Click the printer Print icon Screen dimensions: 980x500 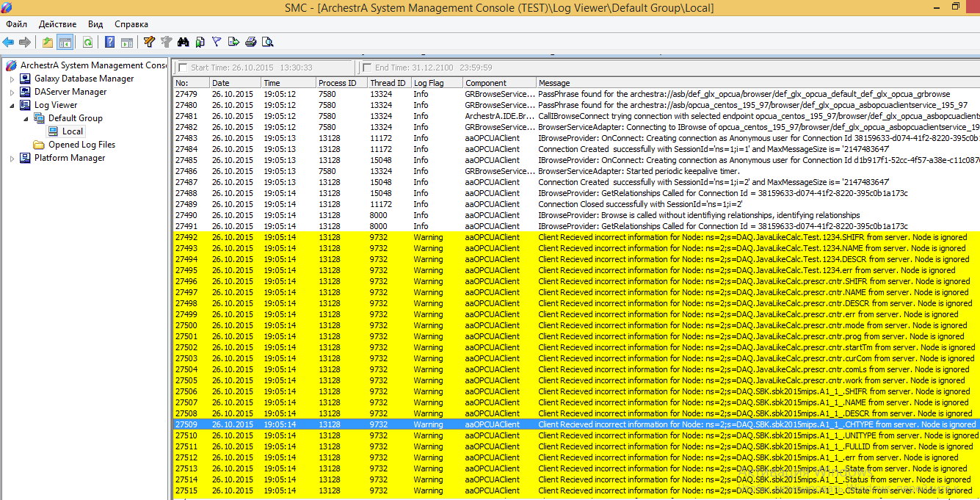[251, 43]
